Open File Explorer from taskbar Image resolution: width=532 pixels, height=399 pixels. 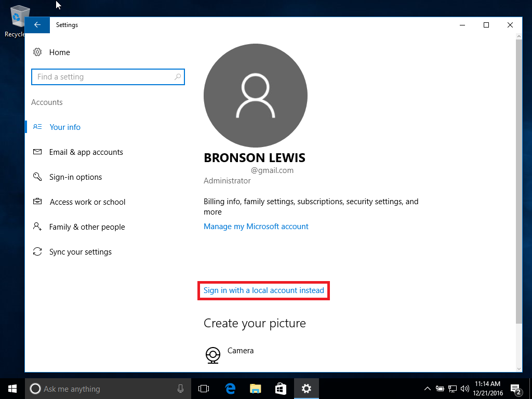[255, 389]
